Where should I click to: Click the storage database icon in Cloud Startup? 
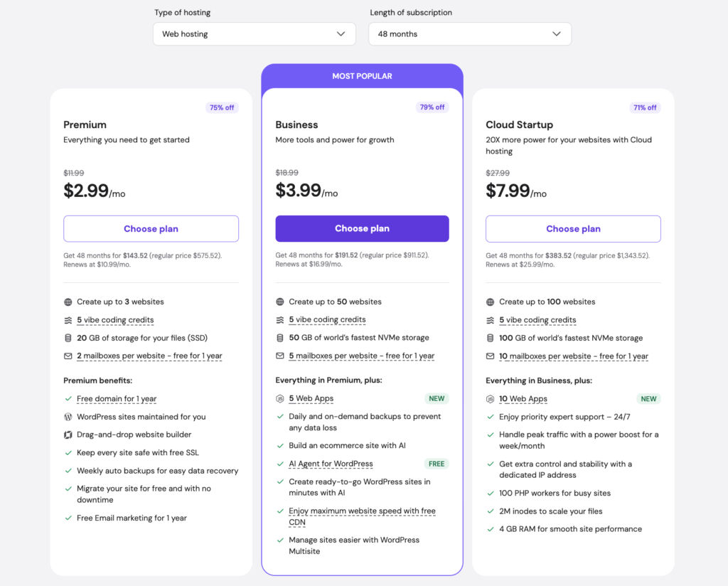491,338
